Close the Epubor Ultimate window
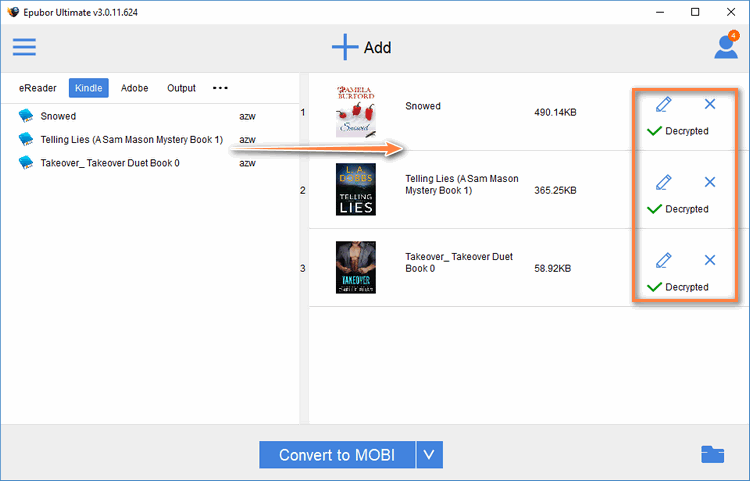 click(731, 12)
